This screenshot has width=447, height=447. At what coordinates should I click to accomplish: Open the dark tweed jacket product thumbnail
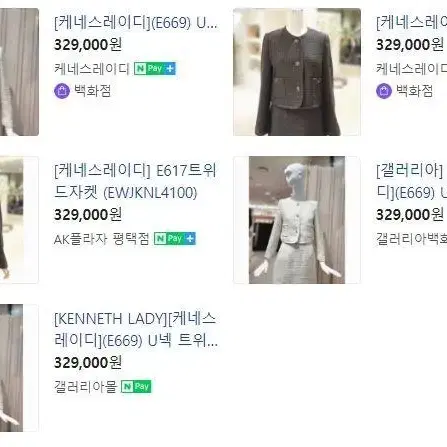coord(297,72)
